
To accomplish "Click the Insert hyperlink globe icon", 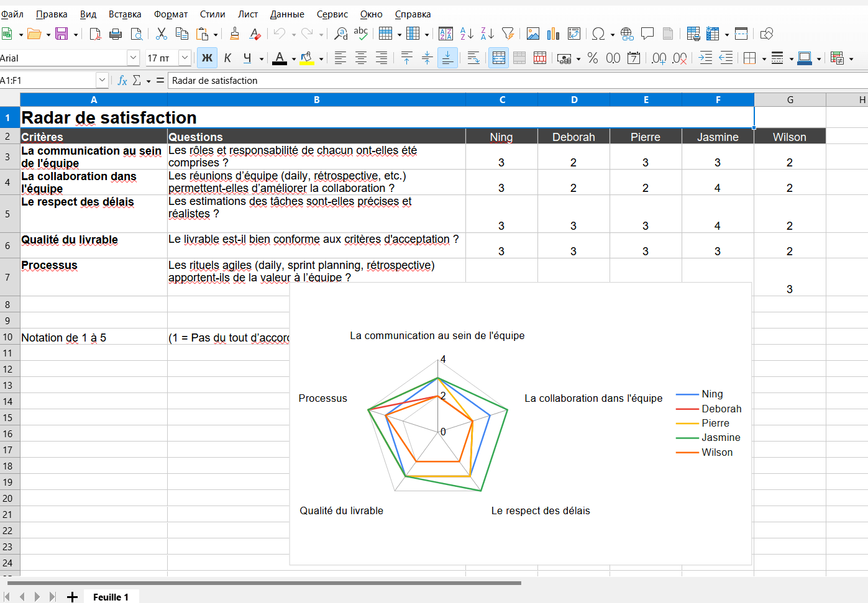I will [x=627, y=34].
